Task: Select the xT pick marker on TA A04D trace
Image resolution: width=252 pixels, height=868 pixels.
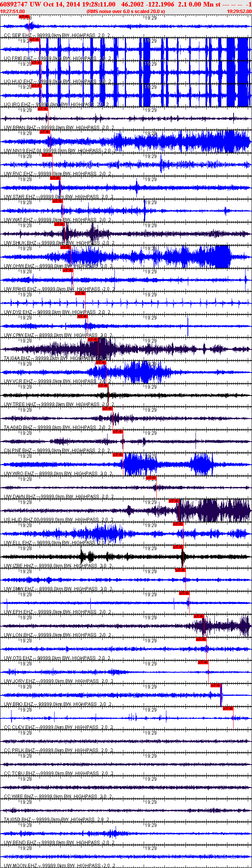Action: [108, 409]
